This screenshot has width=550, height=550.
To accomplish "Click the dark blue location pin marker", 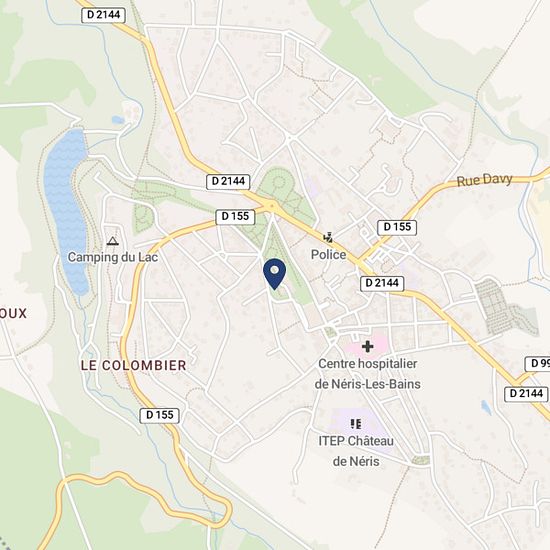I will pos(275,274).
